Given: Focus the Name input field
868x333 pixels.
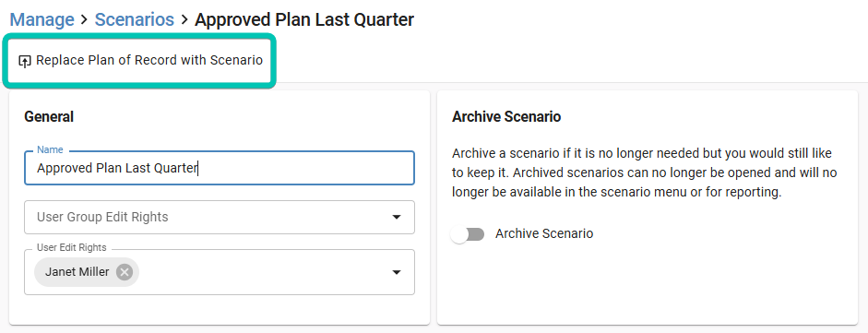Looking at the screenshot, I should point(220,168).
